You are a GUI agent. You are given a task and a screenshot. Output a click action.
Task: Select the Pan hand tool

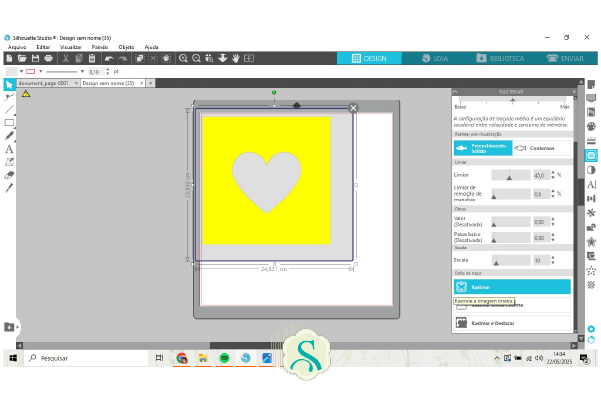tap(236, 58)
